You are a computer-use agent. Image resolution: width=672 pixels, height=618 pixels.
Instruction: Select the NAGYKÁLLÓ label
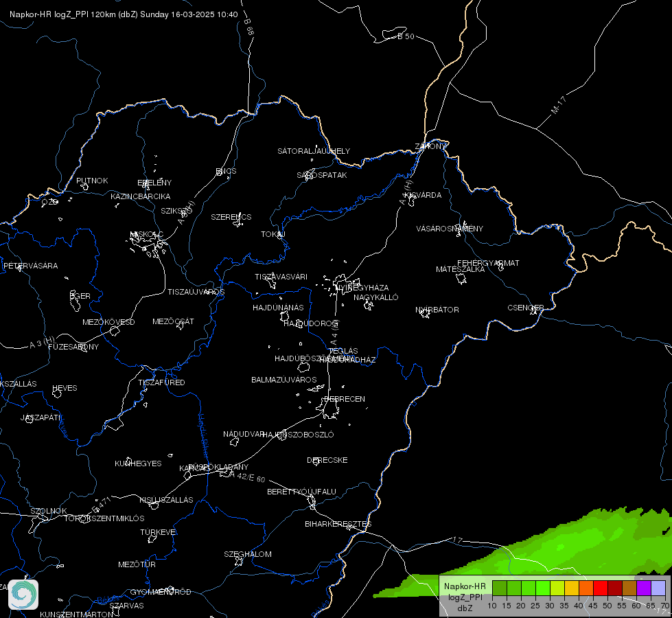(x=376, y=297)
